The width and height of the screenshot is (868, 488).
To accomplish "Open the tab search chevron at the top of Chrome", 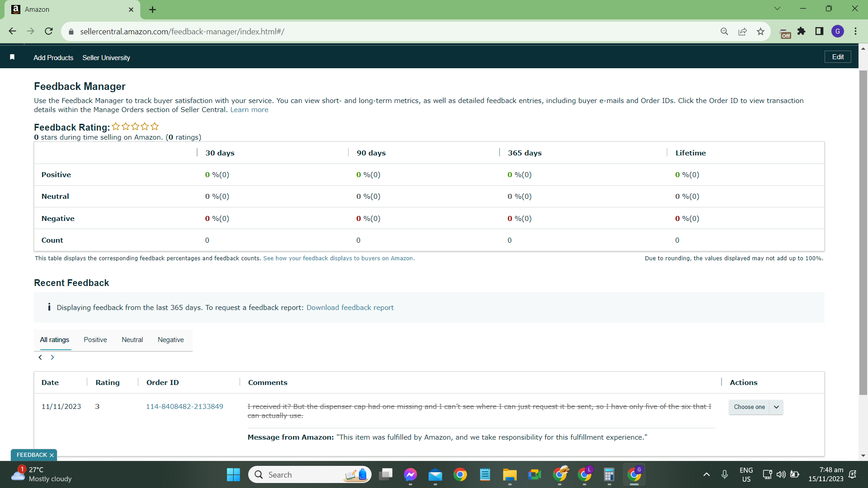I will 777,8.
